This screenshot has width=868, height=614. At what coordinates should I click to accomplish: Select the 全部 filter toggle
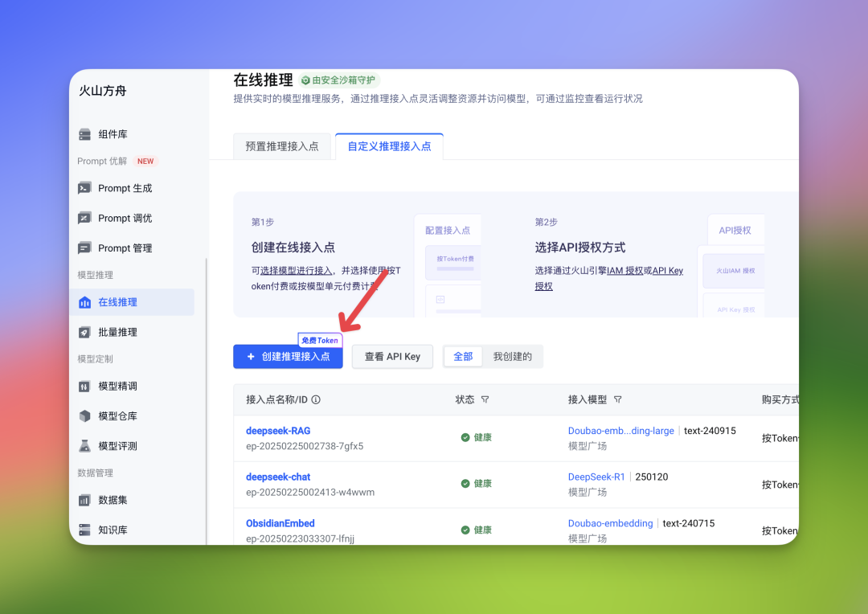point(463,357)
